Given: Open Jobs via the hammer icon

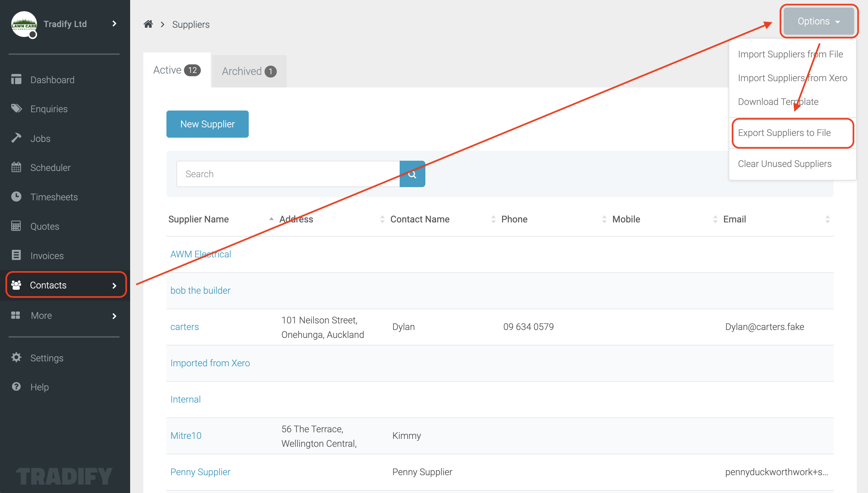Looking at the screenshot, I should tap(16, 138).
